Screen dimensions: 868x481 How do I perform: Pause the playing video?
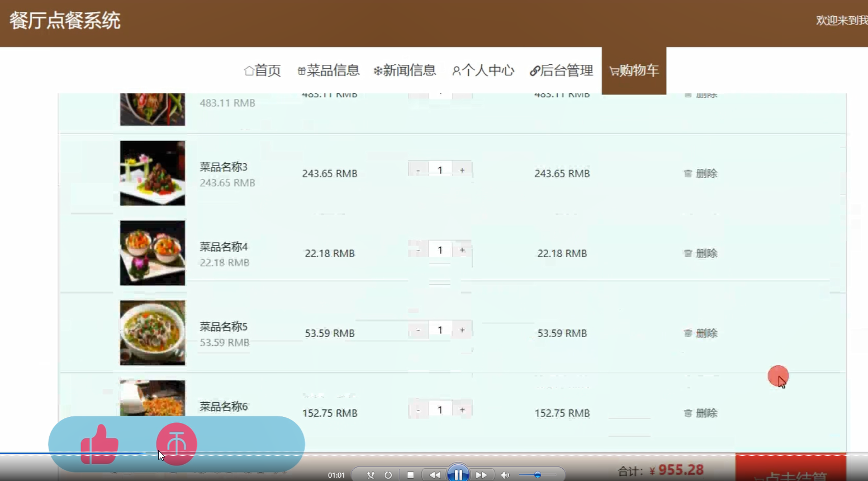pos(458,474)
